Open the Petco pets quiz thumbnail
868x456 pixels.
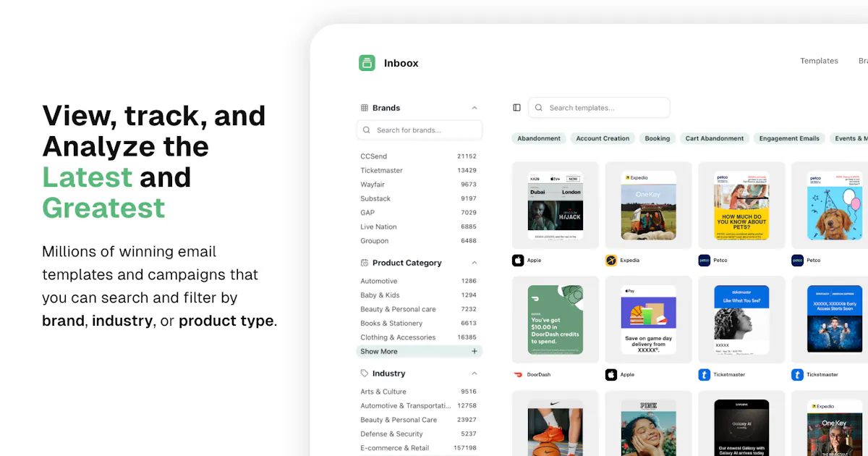click(x=741, y=206)
